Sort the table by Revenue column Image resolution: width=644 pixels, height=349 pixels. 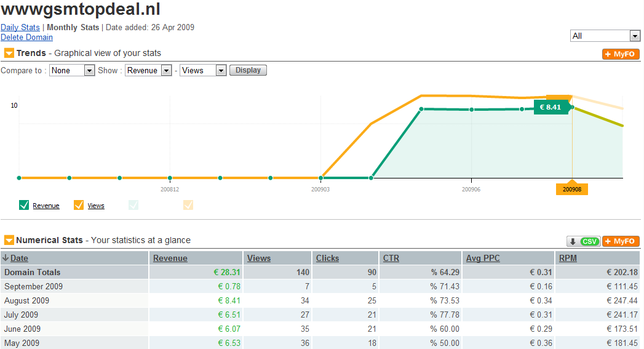coord(170,258)
